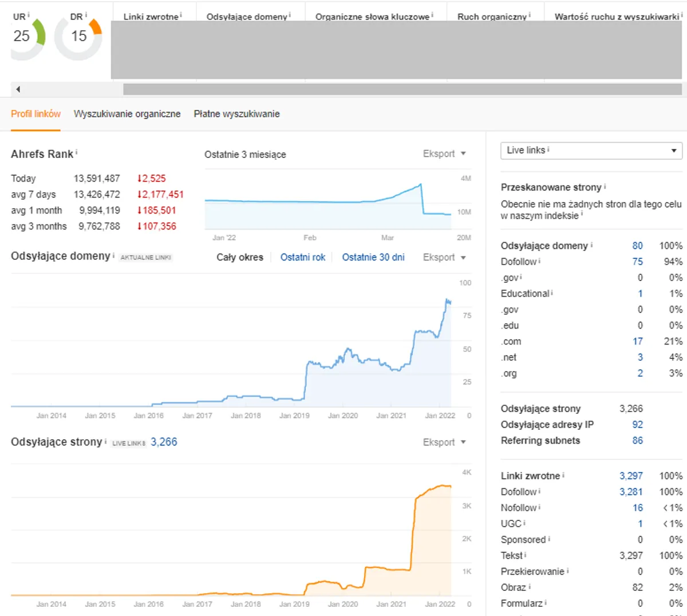Click the left scroll arrow
Image resolution: width=687 pixels, height=616 pixels.
[18, 89]
